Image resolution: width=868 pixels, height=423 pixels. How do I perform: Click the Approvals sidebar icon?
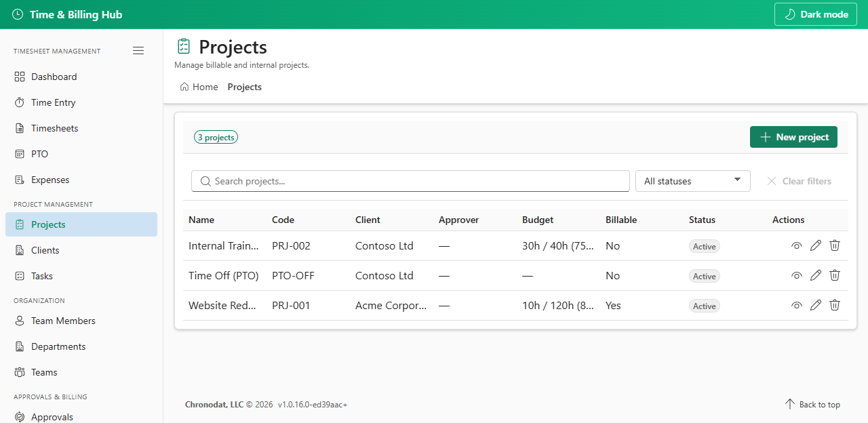point(19,417)
